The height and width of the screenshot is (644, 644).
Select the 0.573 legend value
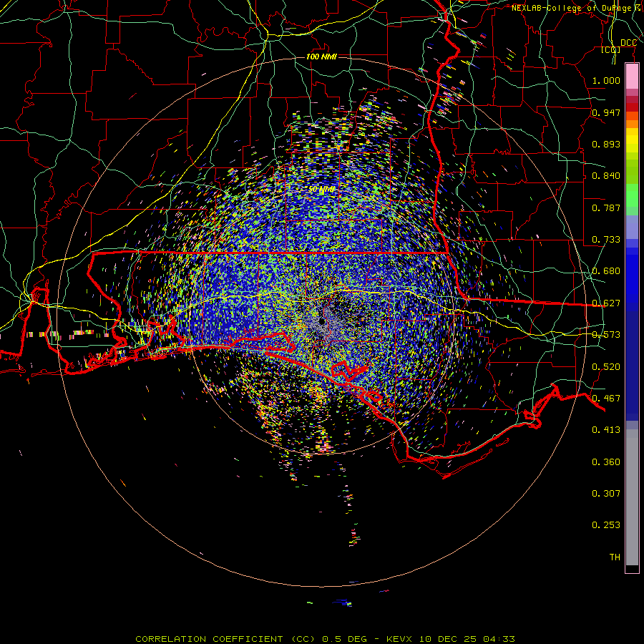(606, 335)
